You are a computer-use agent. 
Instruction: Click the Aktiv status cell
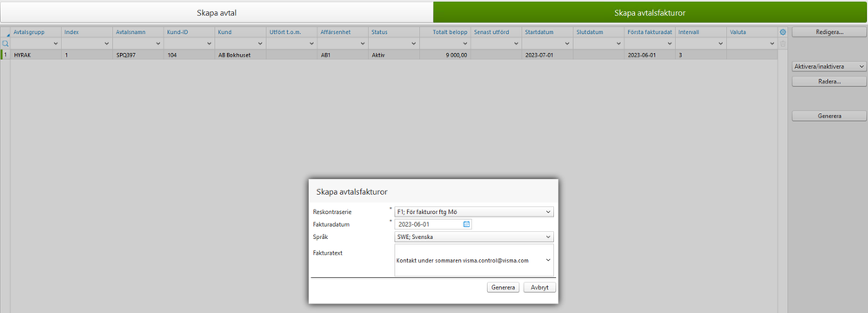(x=393, y=56)
